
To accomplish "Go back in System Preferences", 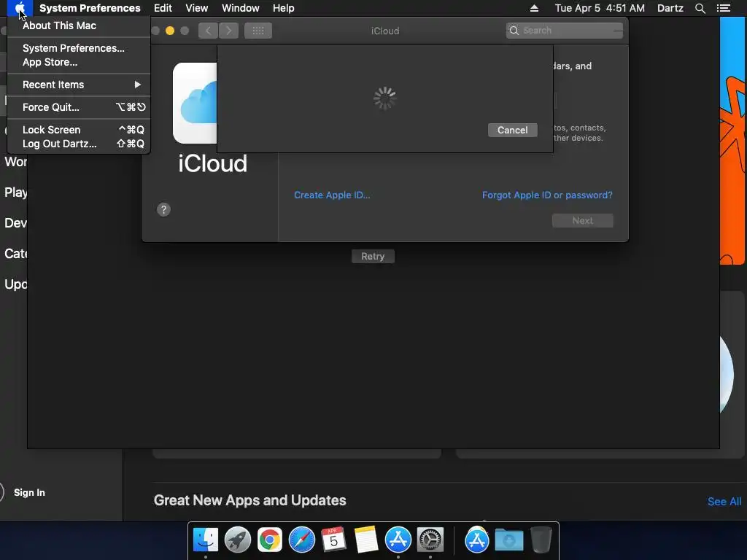I will click(208, 31).
